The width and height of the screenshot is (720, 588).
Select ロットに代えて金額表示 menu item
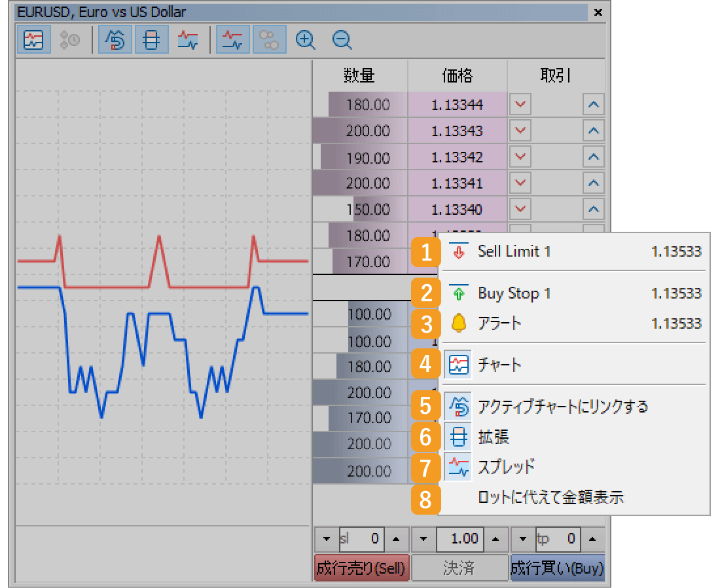pyautogui.click(x=574, y=497)
